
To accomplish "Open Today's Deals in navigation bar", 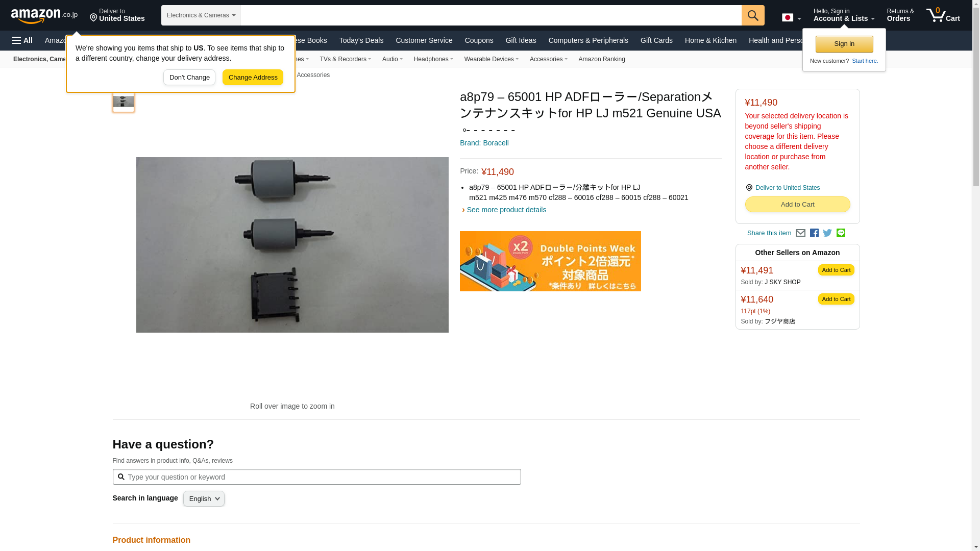I will (361, 40).
